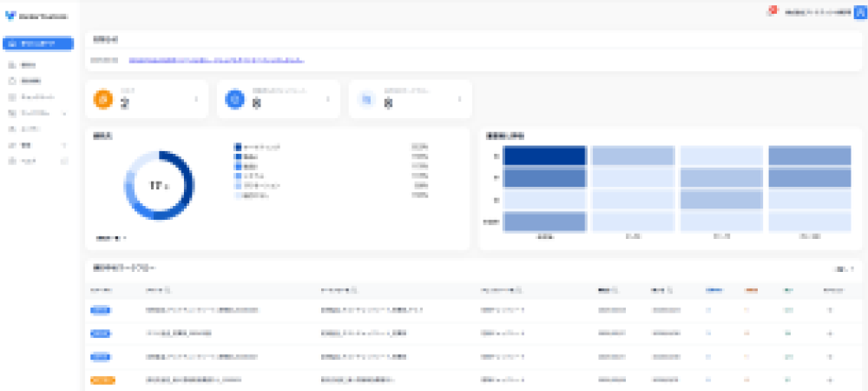Click the light blue icon on third summary card
Image resolution: width=868 pixels, height=391 pixels.
pyautogui.click(x=366, y=100)
